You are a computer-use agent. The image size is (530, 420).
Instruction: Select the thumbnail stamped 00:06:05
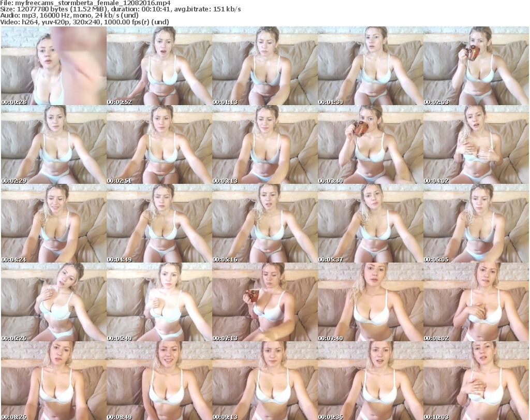point(476,223)
